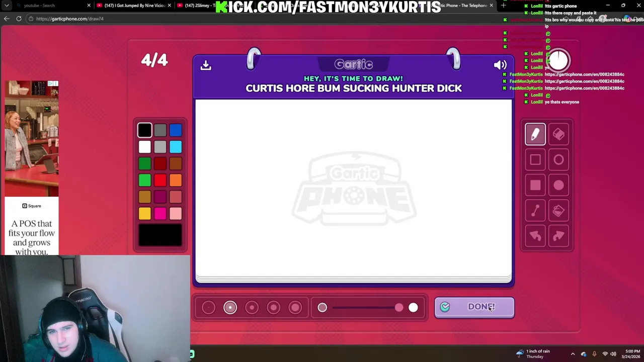Reload the garticphone page
Image resolution: width=644 pixels, height=362 pixels.
tap(19, 19)
